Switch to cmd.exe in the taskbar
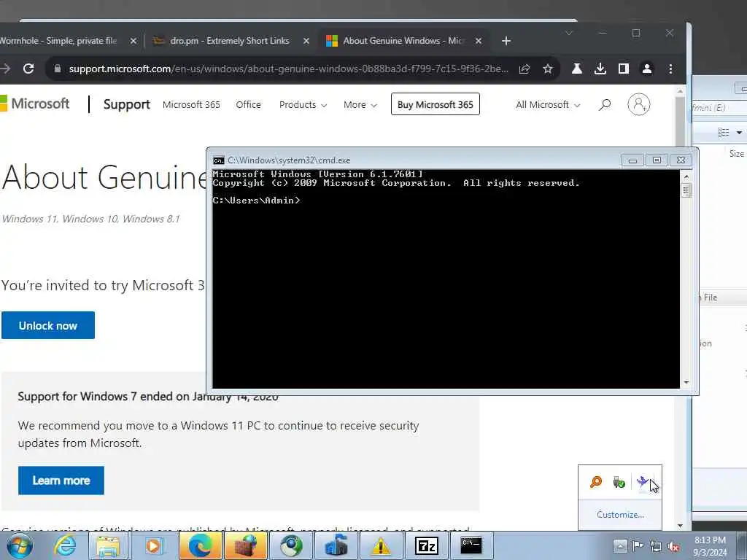 [471, 545]
